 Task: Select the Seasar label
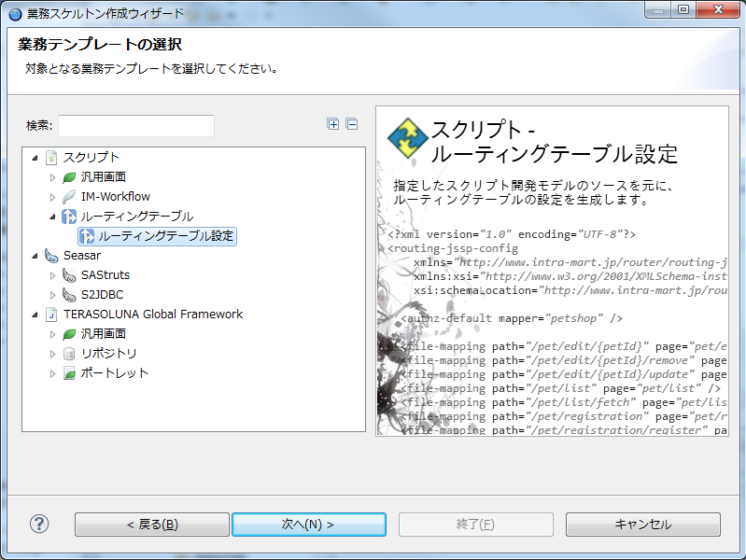(82, 256)
